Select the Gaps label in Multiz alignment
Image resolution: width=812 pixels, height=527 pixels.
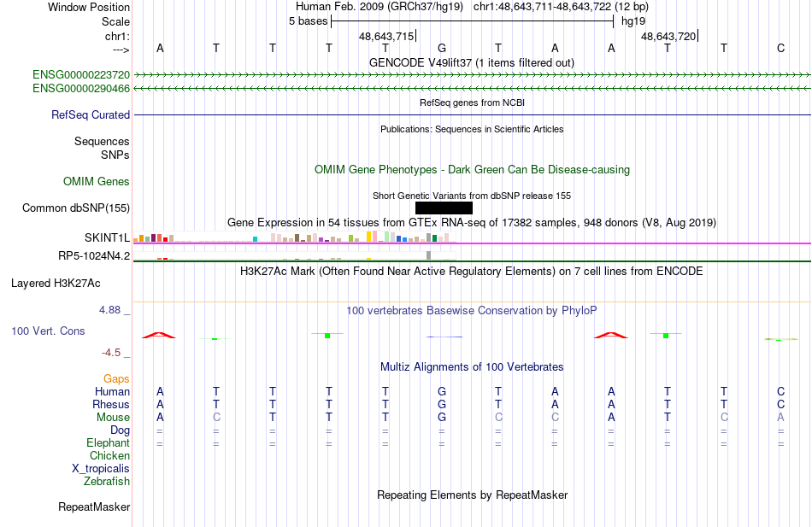click(x=116, y=379)
